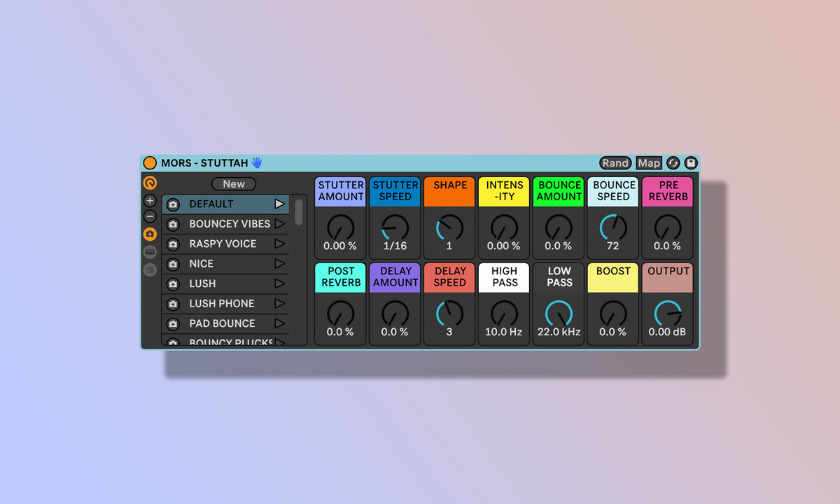Toggle the macro variations camera icon
Image resolution: width=840 pixels, height=504 pixels.
[150, 234]
